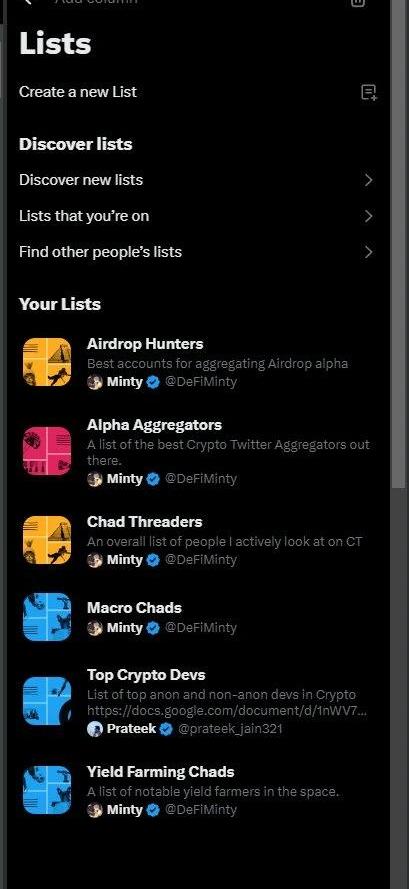Click the Top Crypto Devs list icon
The image size is (409, 889).
click(47, 701)
